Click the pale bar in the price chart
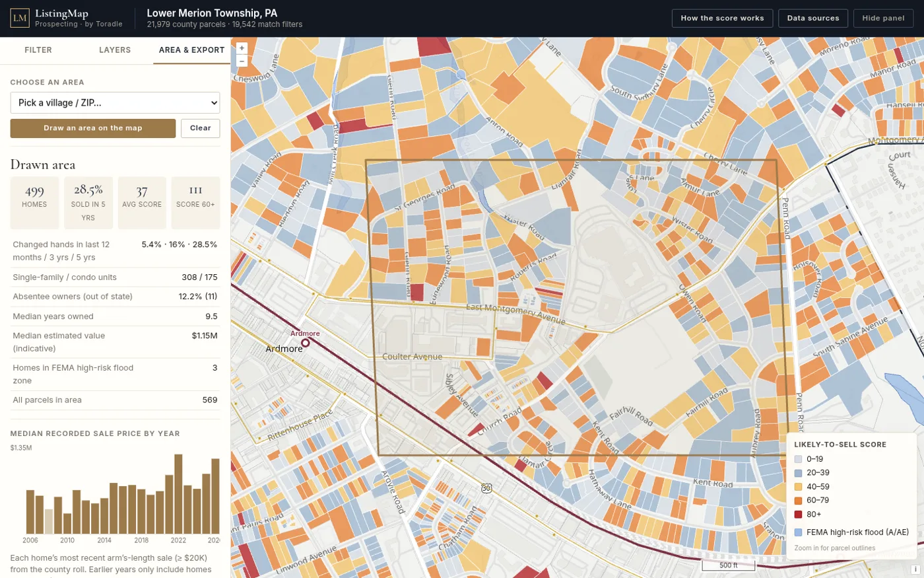Screen dimensions: 924x578 (x=49, y=521)
